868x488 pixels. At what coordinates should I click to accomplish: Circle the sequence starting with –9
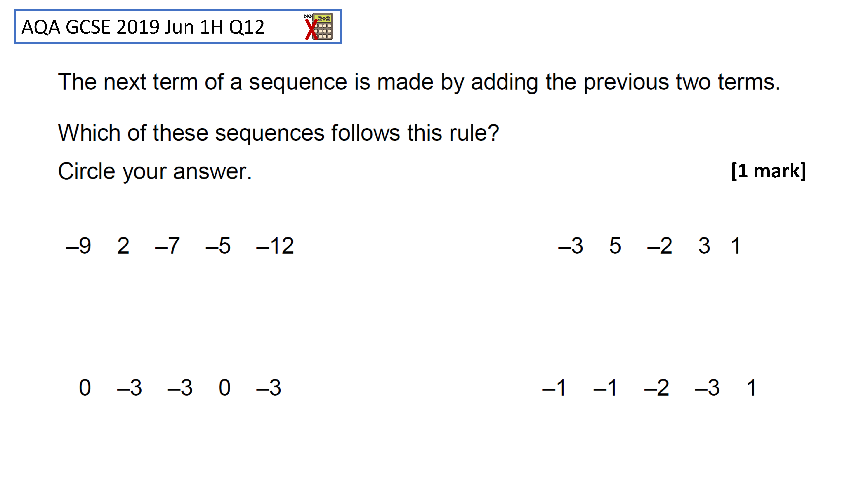[x=180, y=246]
